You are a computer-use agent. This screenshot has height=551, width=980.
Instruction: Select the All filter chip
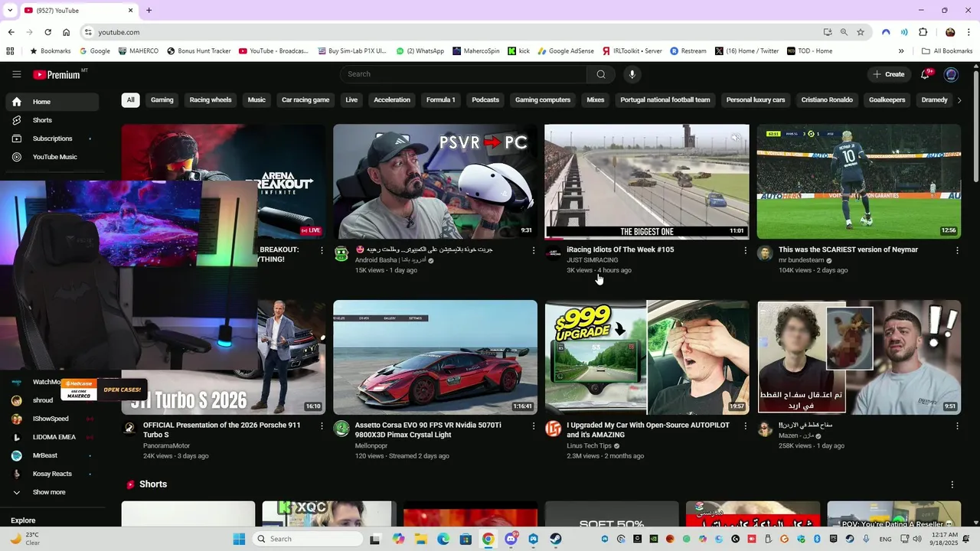click(130, 100)
